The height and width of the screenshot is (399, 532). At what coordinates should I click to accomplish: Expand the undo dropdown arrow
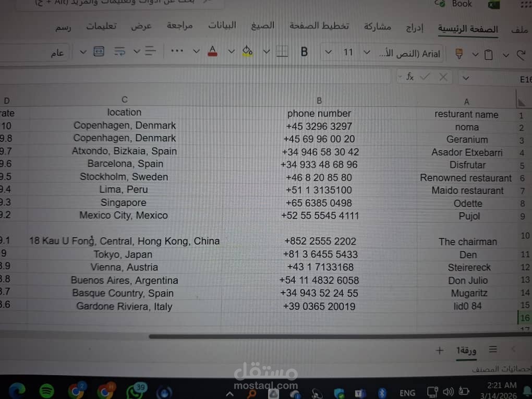(x=506, y=55)
